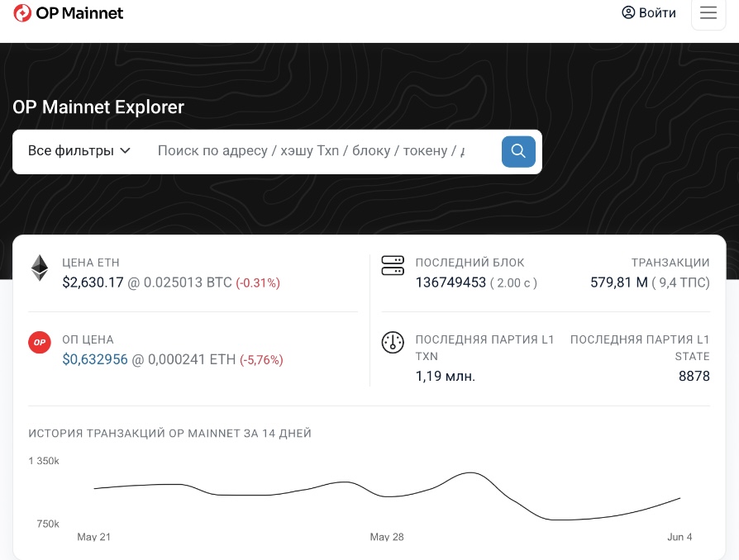Focus the address/hash search input field
The height and width of the screenshot is (560, 739).
point(311,150)
